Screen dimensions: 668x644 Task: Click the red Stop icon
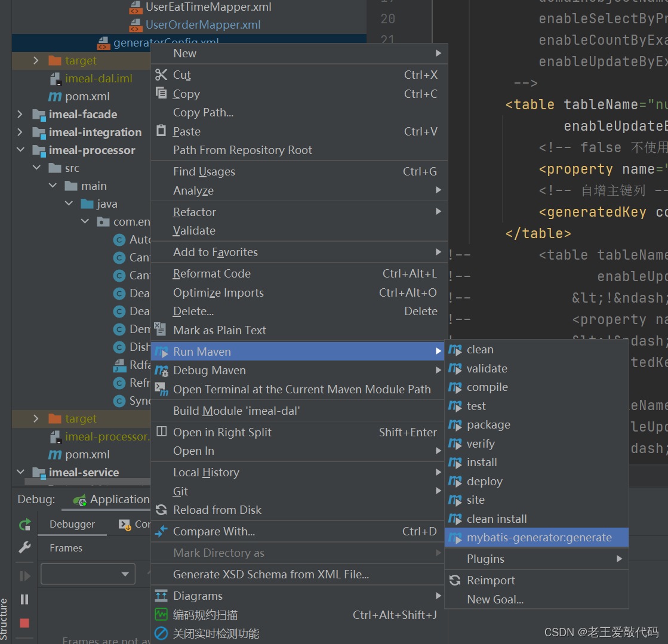[x=24, y=623]
